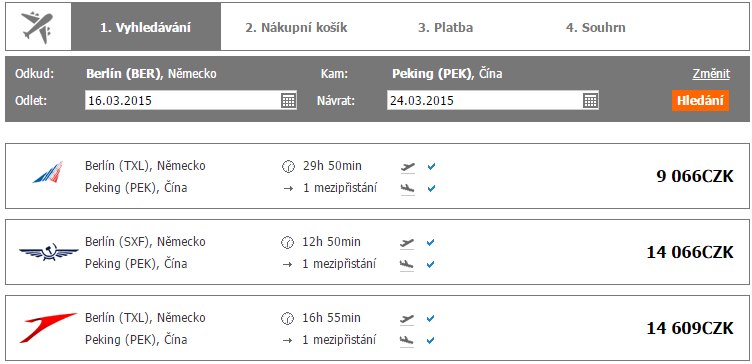The height and width of the screenshot is (364, 752).
Task: Click the Změnit link
Action: (711, 74)
